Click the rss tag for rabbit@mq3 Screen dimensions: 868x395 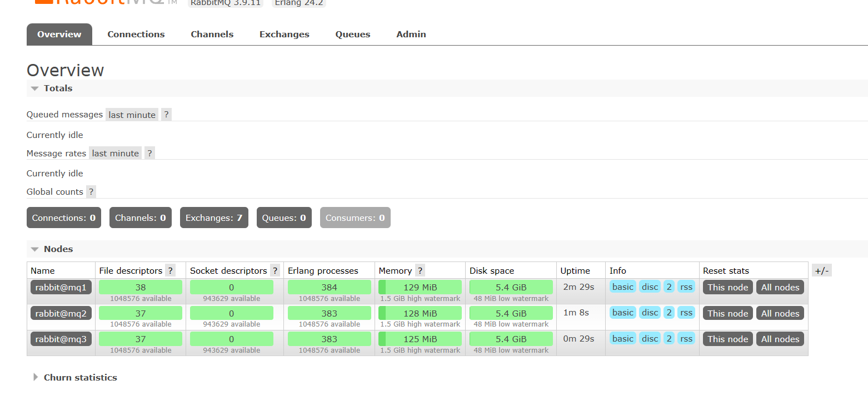pyautogui.click(x=686, y=338)
